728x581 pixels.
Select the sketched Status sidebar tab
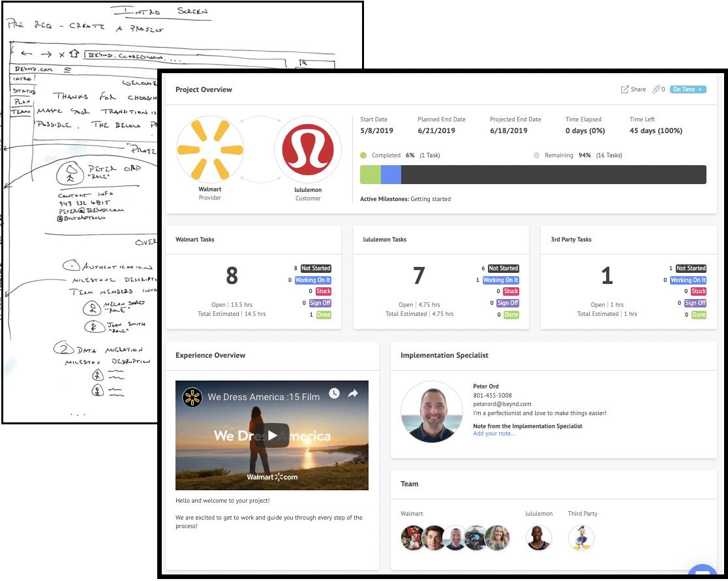[23, 91]
